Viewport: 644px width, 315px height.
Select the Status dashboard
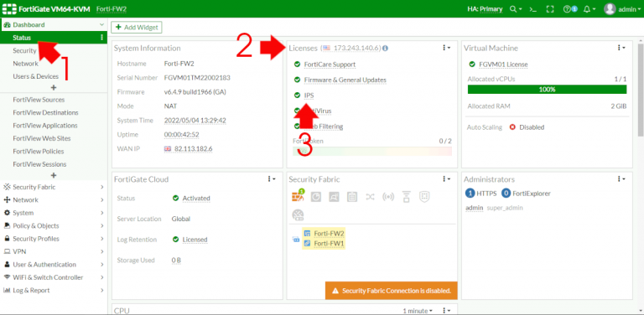(54, 38)
